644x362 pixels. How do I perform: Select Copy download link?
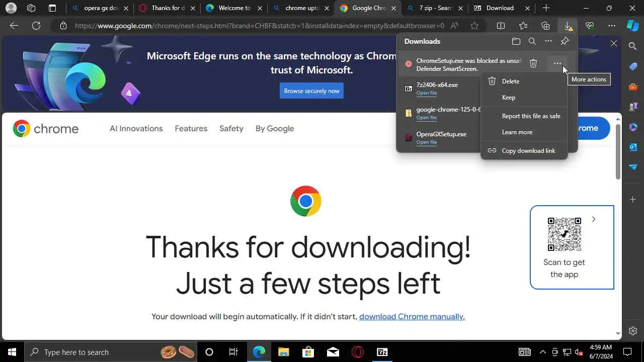(524, 151)
